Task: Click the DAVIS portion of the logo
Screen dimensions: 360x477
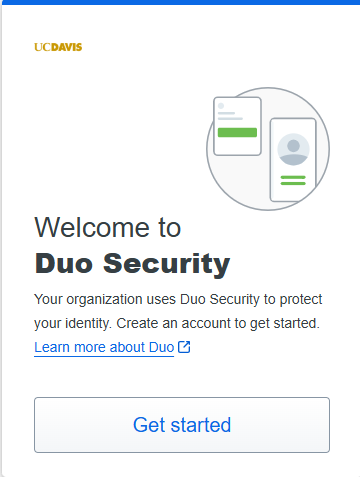Action: [x=67, y=47]
